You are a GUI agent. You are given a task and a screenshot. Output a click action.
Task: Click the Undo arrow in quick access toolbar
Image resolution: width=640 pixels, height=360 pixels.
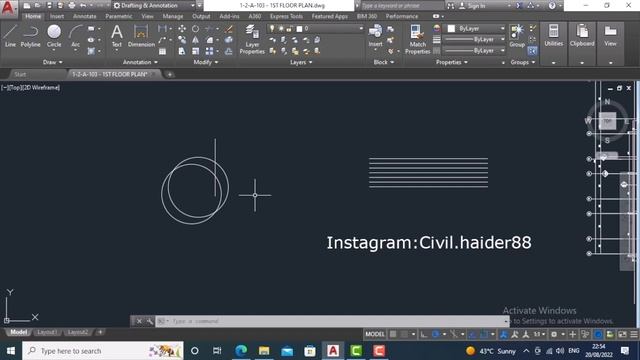point(83,5)
